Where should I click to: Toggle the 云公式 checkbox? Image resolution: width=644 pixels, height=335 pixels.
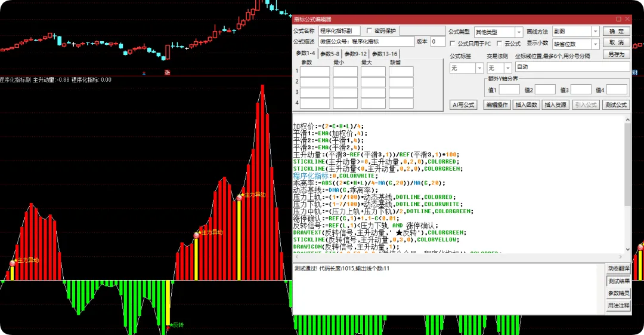click(x=500, y=43)
